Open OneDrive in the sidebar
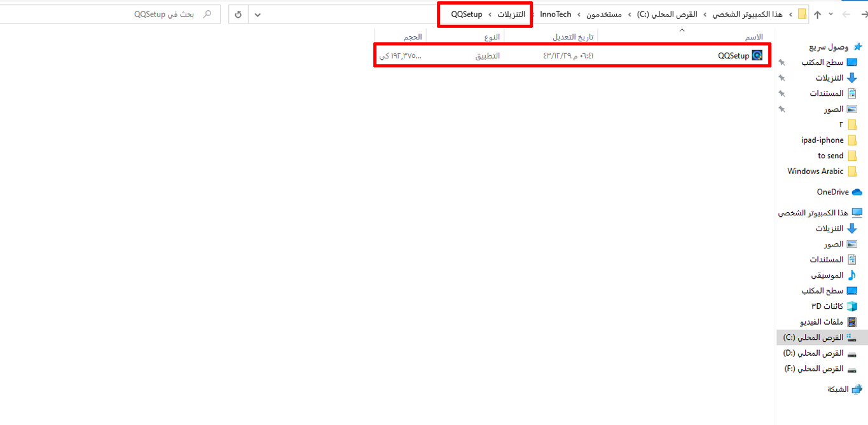The image size is (868, 425). click(x=839, y=192)
